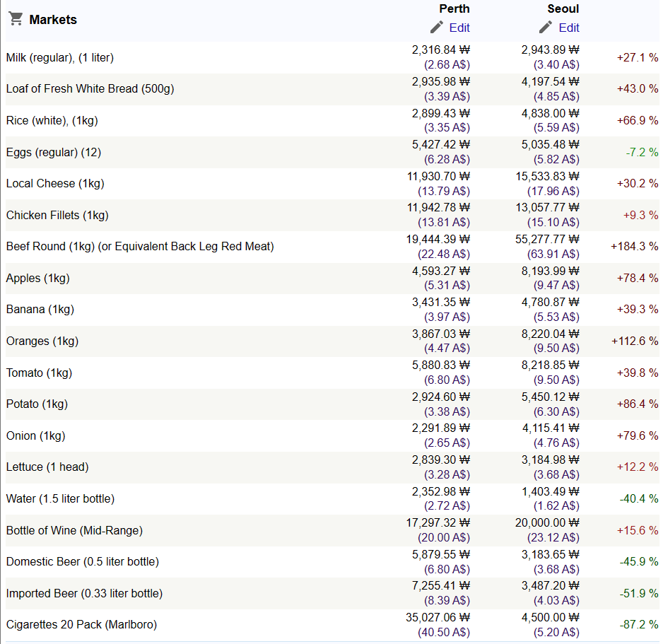Click the -51.9 % imported beer difference
The height and width of the screenshot is (644, 663).
(x=638, y=594)
